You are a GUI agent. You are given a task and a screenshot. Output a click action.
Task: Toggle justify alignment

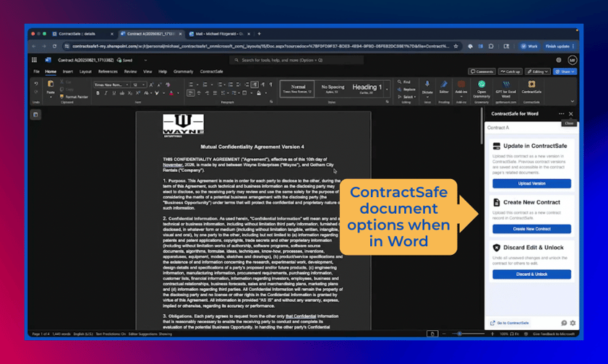[x=215, y=93]
